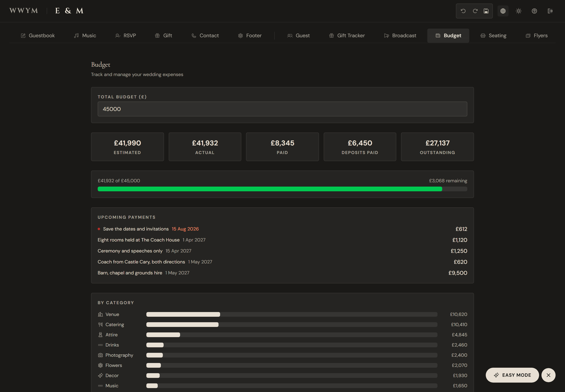
Task: Select the Broadcast tab
Action: (400, 36)
